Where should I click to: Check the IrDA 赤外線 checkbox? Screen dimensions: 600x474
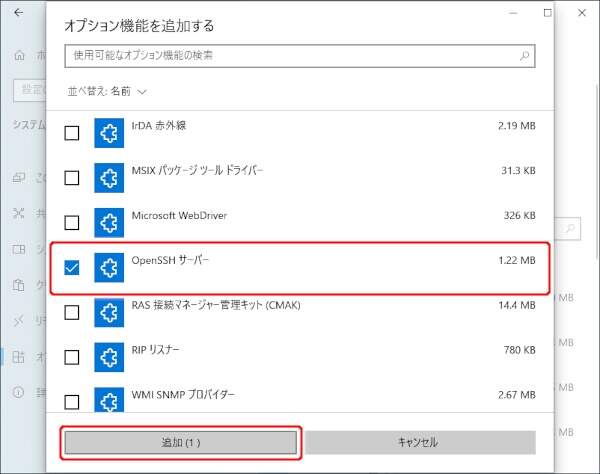pos(72,133)
